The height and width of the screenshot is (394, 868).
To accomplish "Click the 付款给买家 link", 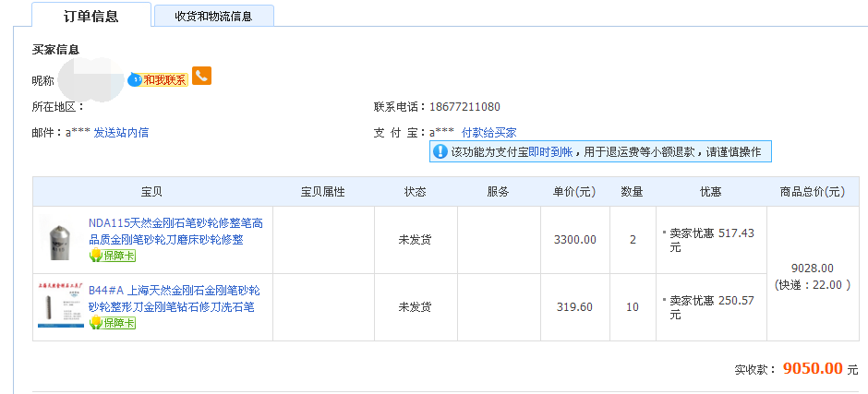I will click(x=488, y=133).
